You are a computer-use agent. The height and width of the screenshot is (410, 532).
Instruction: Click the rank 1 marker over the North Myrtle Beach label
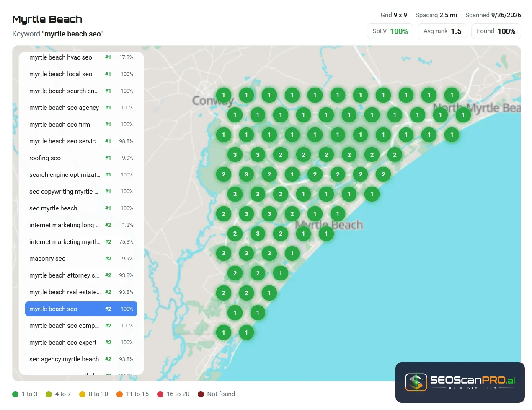tap(440, 115)
